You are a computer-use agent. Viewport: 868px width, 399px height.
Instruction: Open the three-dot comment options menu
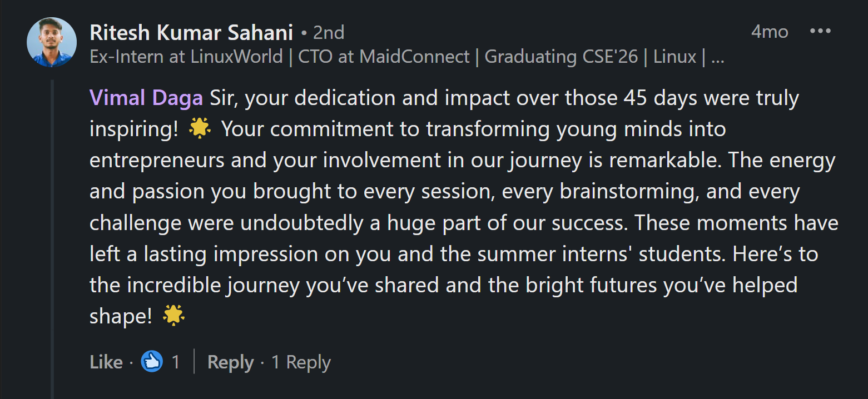(820, 32)
